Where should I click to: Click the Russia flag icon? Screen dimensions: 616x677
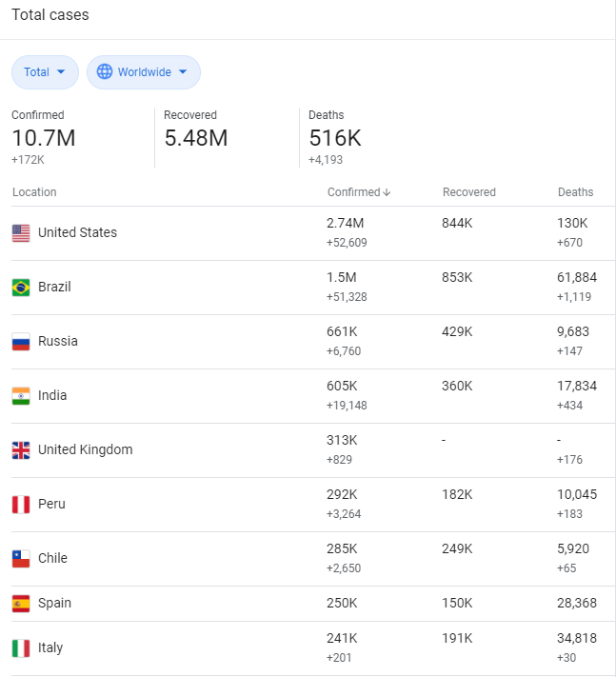click(x=21, y=342)
